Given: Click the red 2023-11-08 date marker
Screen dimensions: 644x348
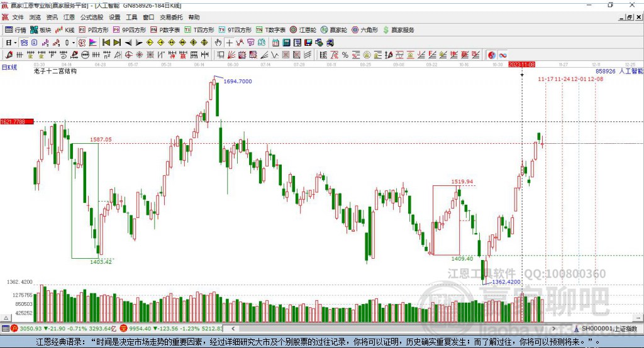Looking at the screenshot, I should [x=521, y=65].
